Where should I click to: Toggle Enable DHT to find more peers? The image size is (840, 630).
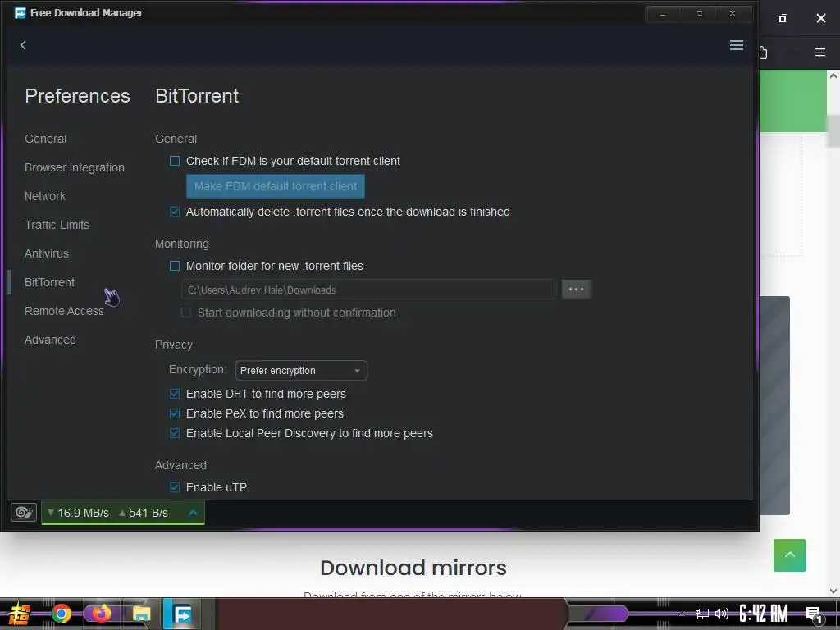(175, 394)
